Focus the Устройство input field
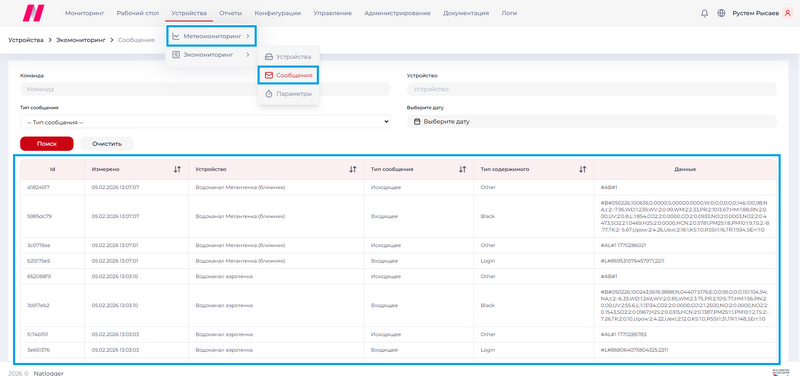This screenshot has height=376, width=800. 592,89
